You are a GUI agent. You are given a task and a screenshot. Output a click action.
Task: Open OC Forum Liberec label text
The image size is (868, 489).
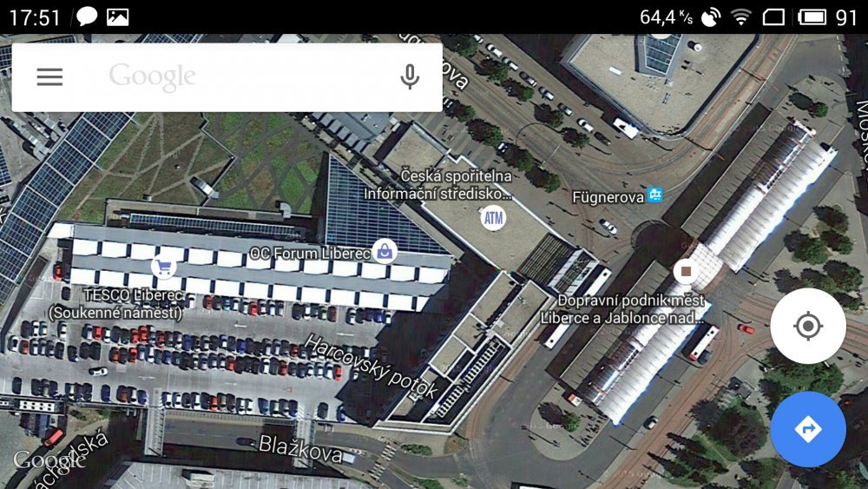coord(310,254)
